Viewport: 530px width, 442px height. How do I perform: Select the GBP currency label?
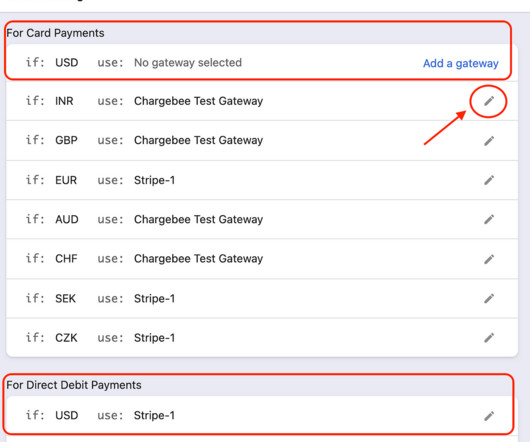[x=66, y=140]
